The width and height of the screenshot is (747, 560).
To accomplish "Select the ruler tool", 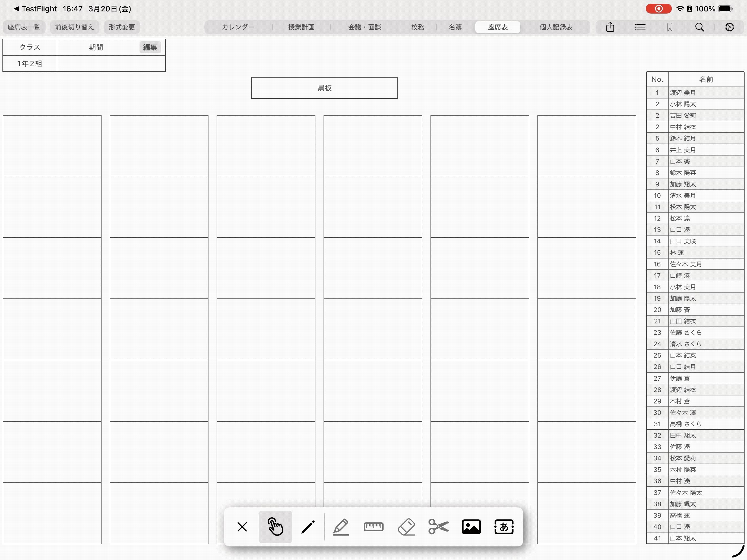I will coord(373,527).
